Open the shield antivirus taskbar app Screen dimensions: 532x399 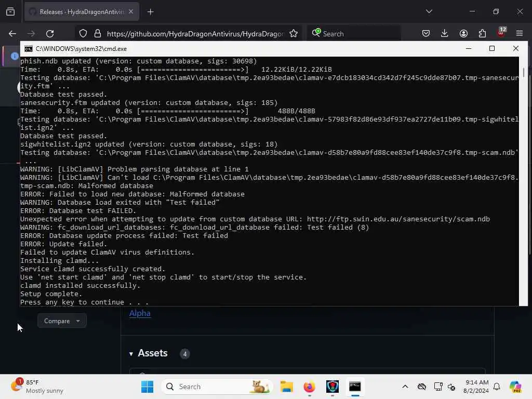tap(332, 387)
